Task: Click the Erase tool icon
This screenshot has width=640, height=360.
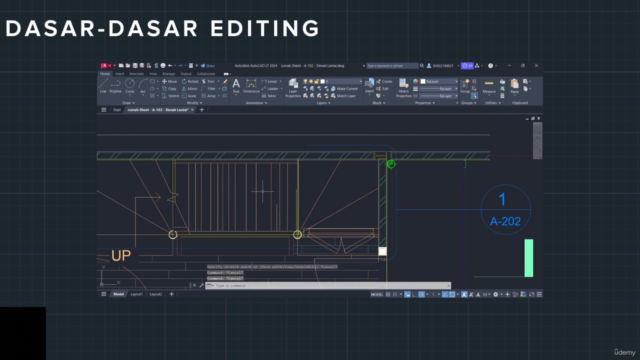Action: coord(225,82)
